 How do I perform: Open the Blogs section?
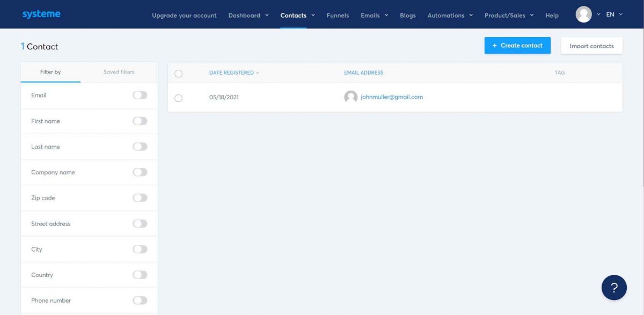(408, 16)
